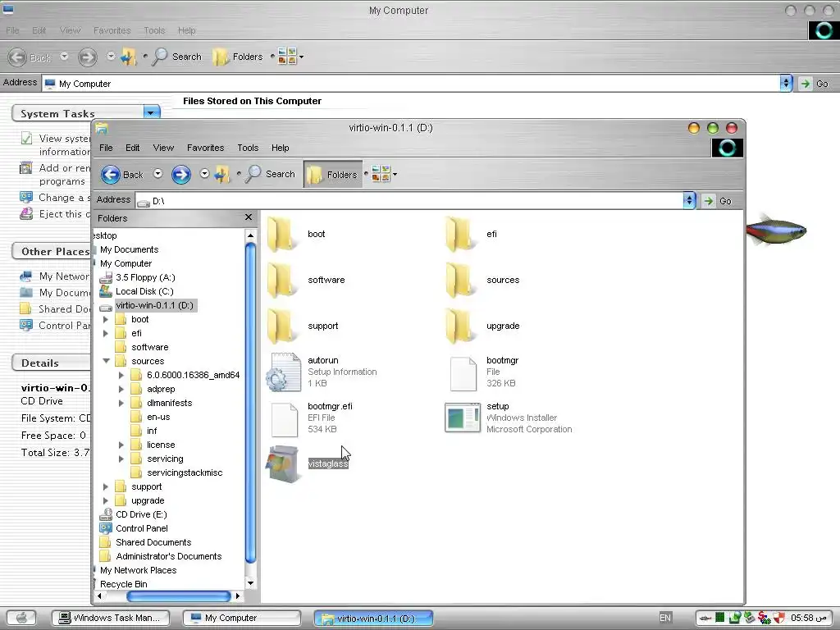This screenshot has height=630, width=840.
Task: Close the Folders pane with the X
Action: (x=248, y=217)
